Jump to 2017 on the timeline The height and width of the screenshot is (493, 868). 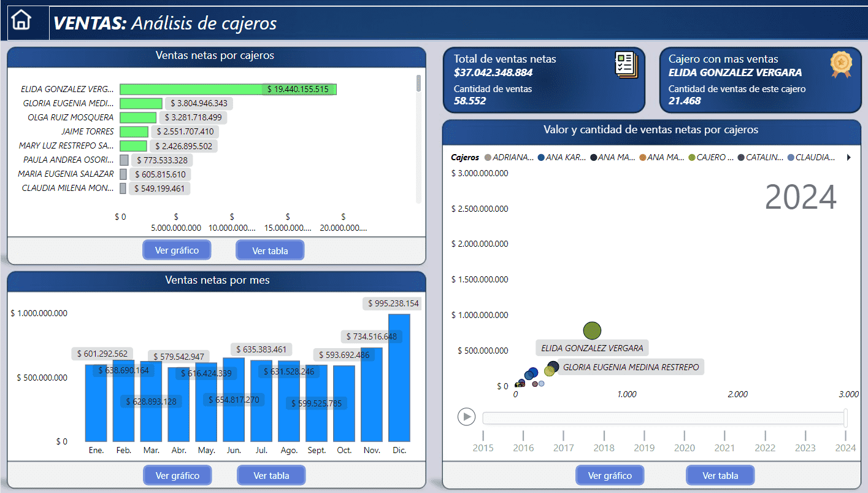564,448
